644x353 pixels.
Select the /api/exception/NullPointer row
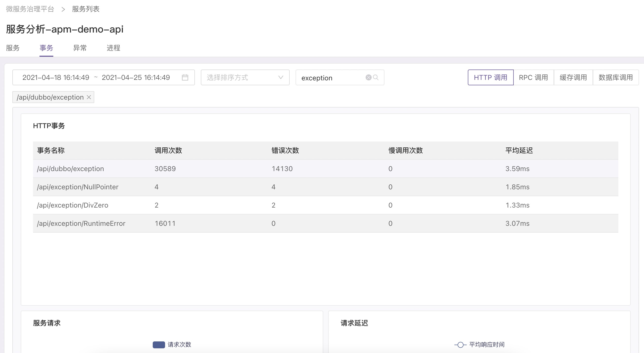point(325,187)
